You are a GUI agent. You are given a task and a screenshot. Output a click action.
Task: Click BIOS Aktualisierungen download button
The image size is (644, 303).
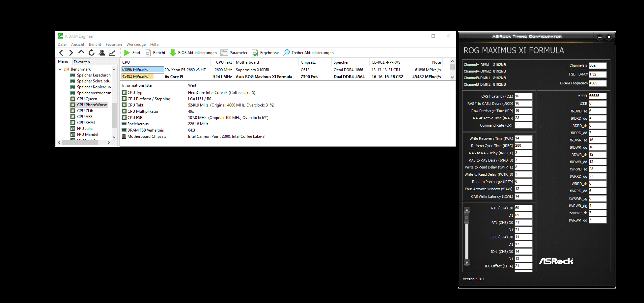point(193,53)
